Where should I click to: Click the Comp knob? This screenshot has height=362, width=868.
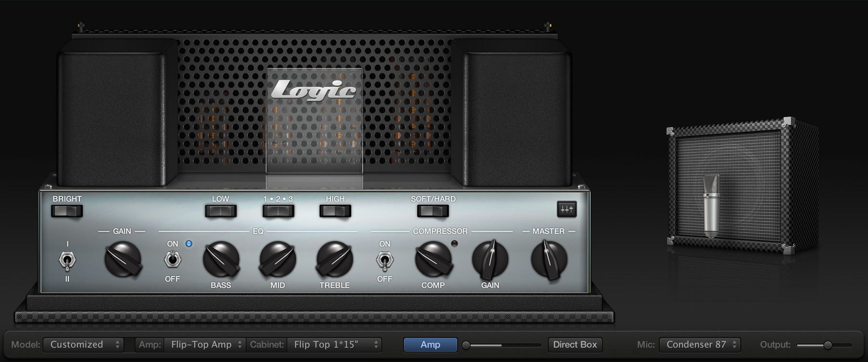(x=434, y=259)
